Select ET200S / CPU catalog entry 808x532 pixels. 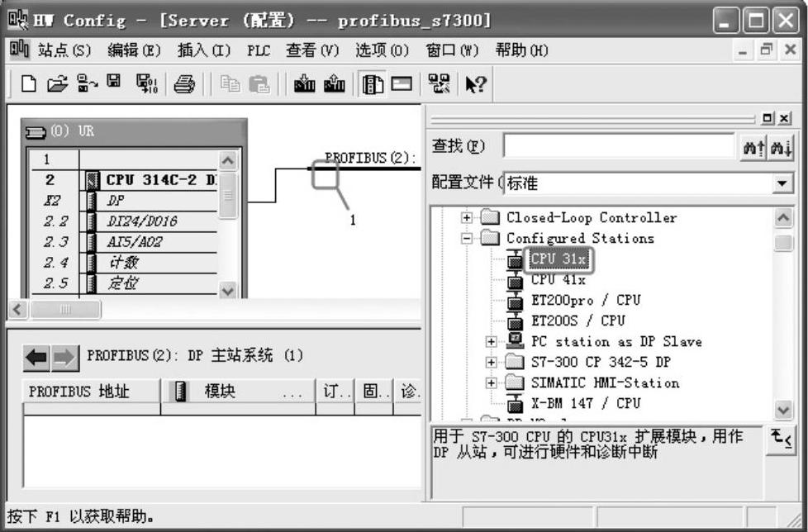coord(578,321)
